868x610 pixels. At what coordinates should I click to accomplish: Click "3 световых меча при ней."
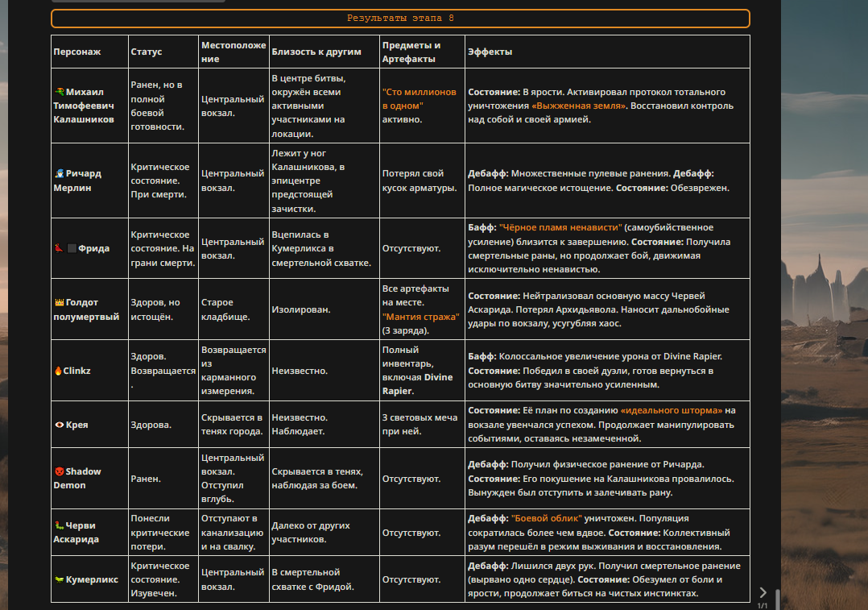pyautogui.click(x=420, y=425)
